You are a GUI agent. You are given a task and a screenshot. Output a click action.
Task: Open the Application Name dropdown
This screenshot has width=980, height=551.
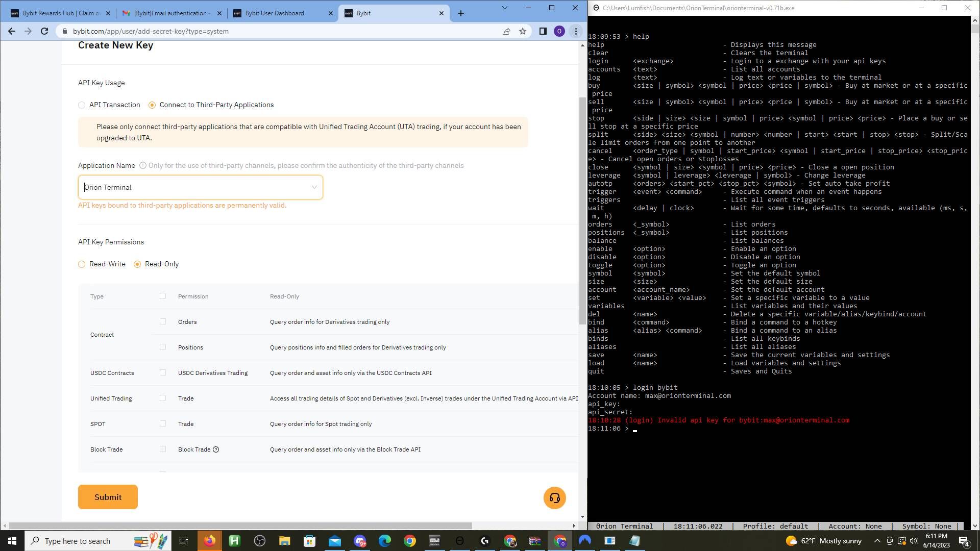314,187
